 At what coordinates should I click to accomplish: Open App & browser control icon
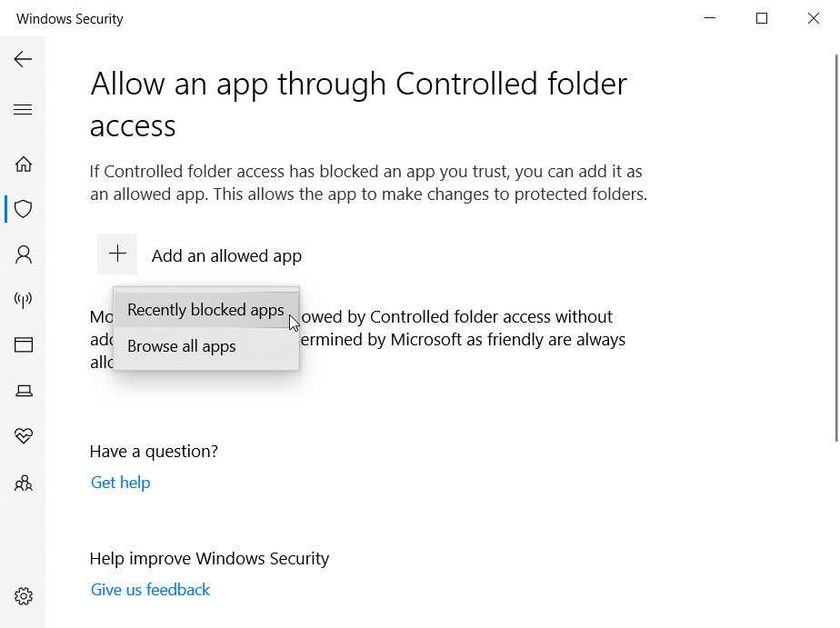point(24,345)
